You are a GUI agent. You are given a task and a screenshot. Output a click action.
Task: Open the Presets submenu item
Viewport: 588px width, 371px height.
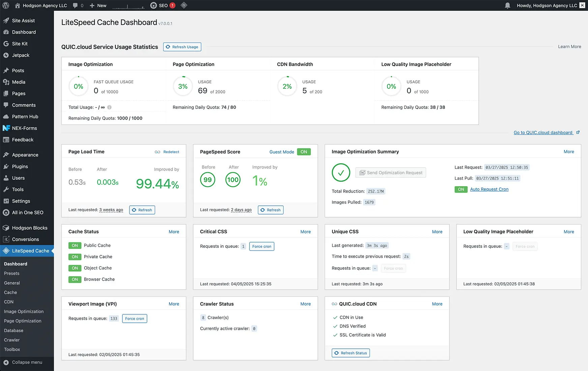(12, 274)
